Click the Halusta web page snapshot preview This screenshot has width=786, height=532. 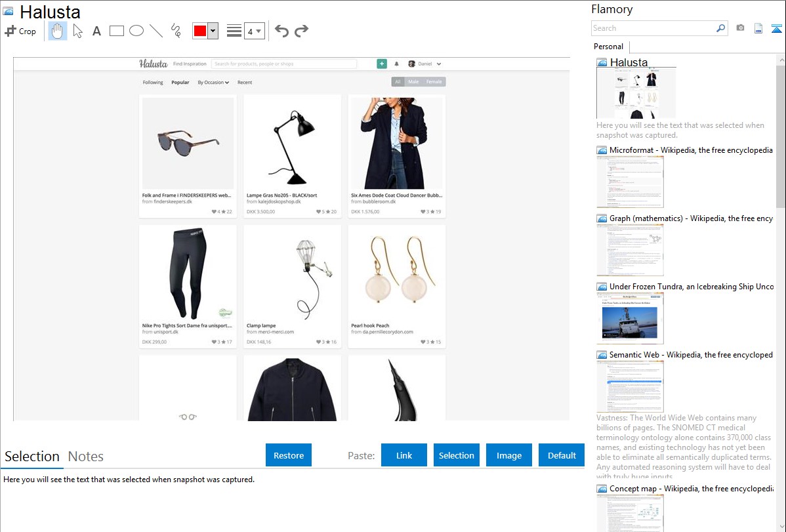[292, 239]
